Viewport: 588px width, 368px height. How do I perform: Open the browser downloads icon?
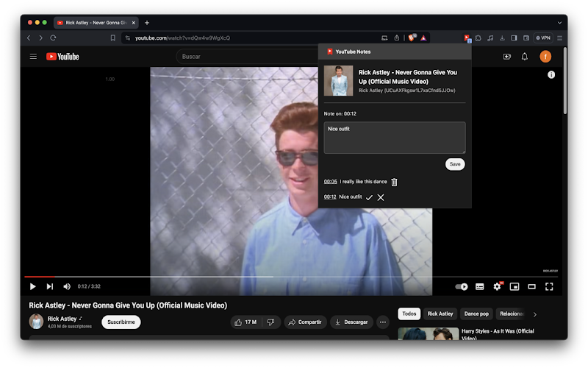[x=502, y=38]
